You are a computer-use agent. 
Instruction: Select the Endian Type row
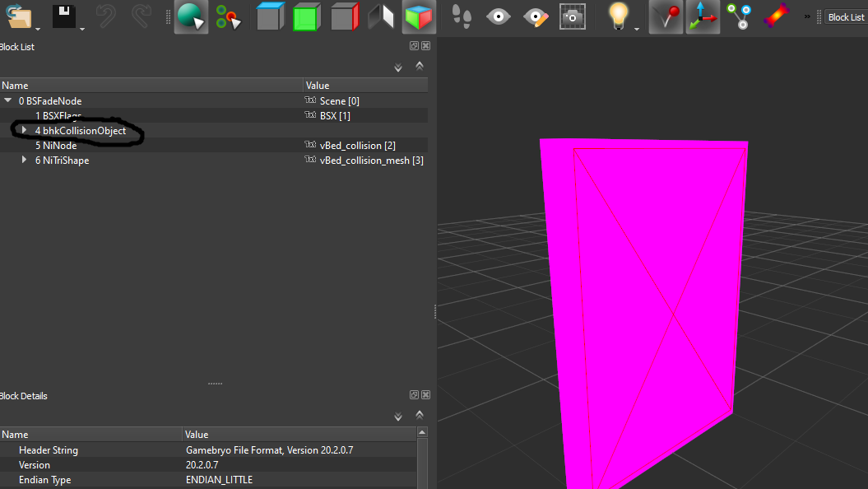(208, 480)
